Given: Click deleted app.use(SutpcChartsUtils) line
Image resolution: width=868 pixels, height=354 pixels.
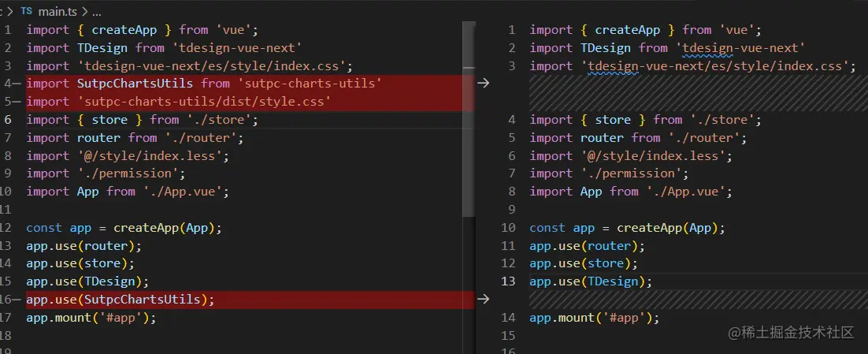Looking at the screenshot, I should 121,300.
